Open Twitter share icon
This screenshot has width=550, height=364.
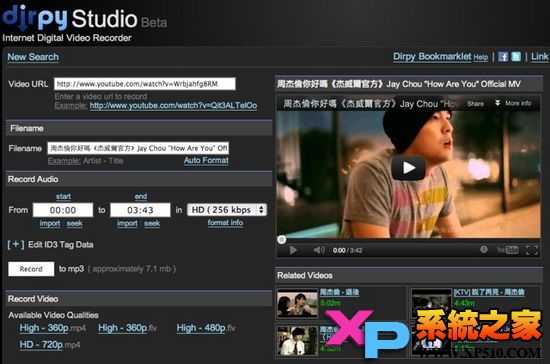point(516,57)
